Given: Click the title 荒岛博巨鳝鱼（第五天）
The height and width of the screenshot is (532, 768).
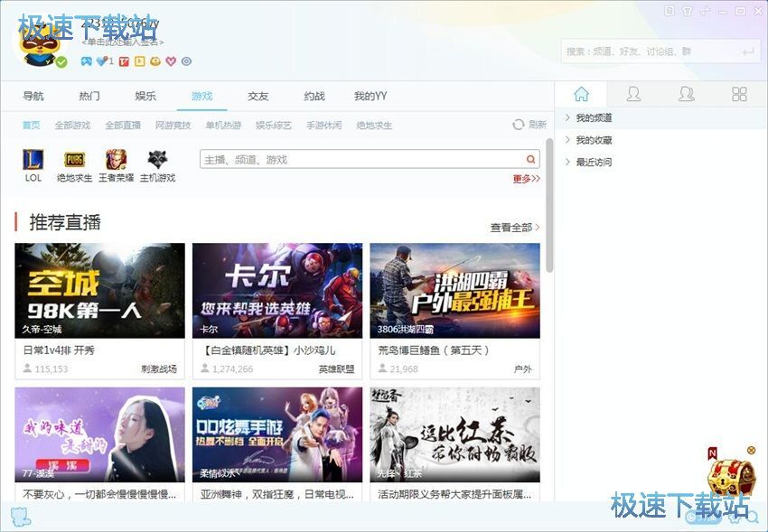Looking at the screenshot, I should (x=434, y=350).
